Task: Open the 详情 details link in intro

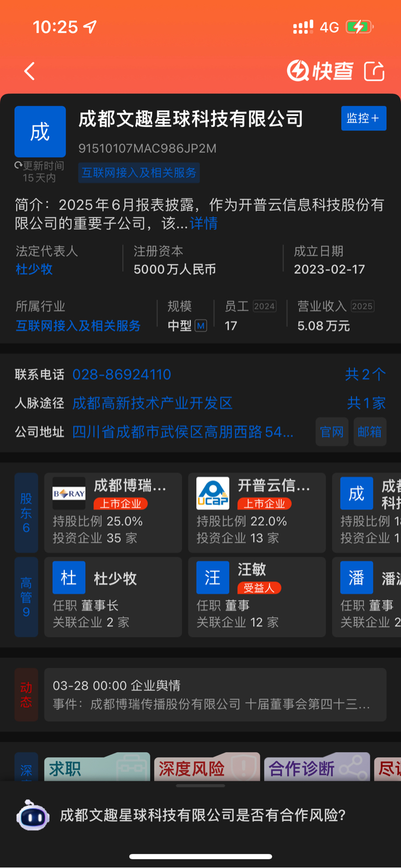Action: (x=204, y=223)
